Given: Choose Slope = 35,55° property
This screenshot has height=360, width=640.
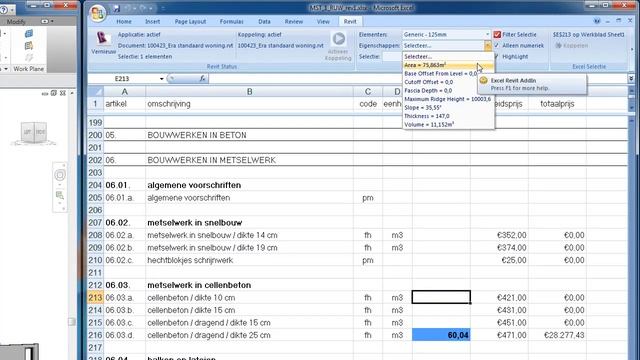Looking at the screenshot, I should (448, 108).
